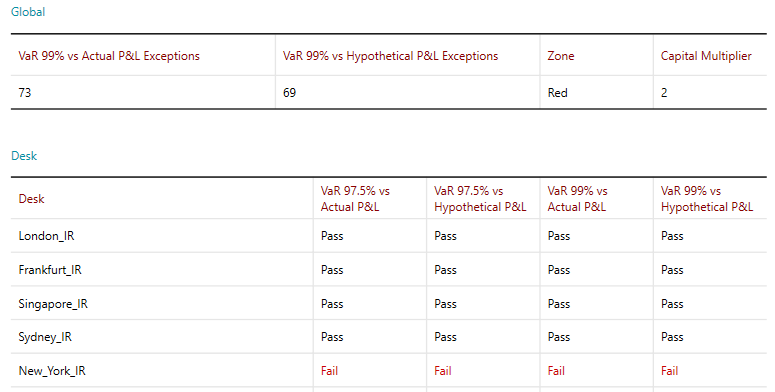Select the New_York_IR desk row
The width and height of the screenshot is (775, 392).
[388, 371]
